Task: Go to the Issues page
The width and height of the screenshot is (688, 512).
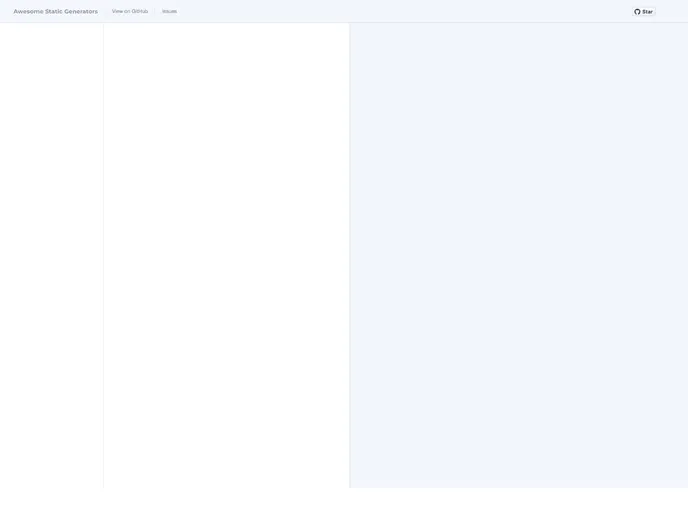Action: tap(169, 12)
